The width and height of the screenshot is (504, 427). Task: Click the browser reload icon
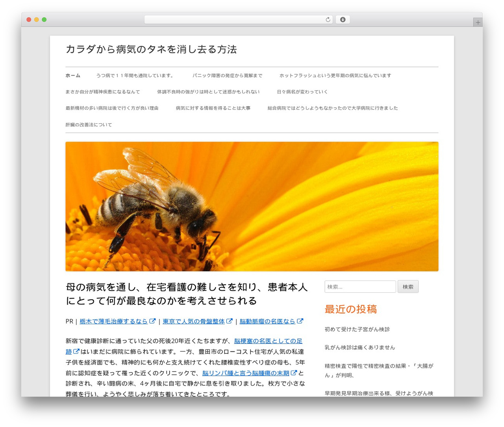[328, 20]
